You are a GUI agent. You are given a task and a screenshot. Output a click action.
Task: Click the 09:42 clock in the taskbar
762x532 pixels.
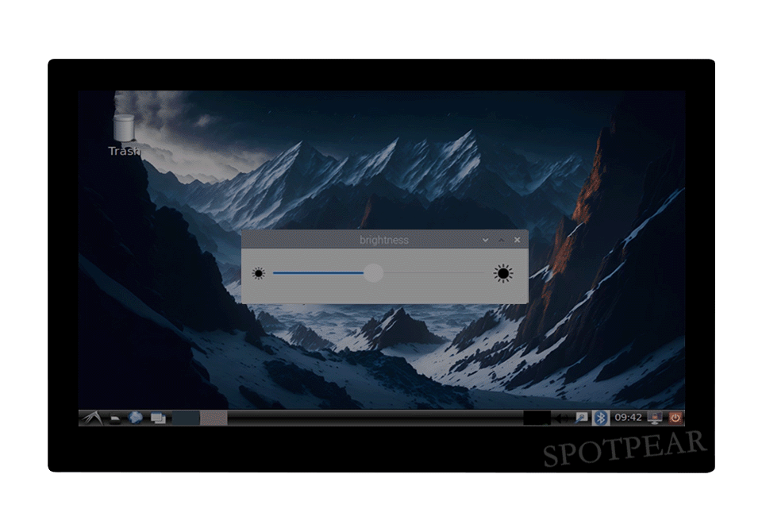628,418
